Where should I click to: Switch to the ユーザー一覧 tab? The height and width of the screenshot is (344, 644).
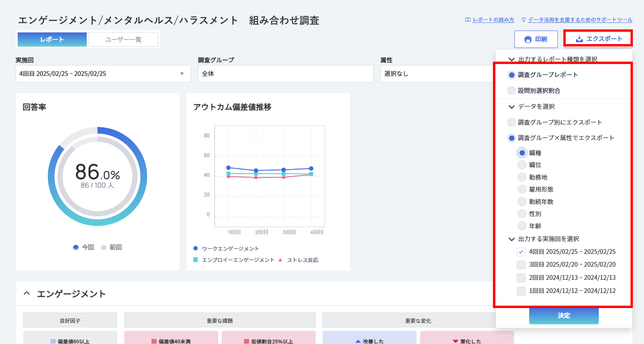[123, 39]
